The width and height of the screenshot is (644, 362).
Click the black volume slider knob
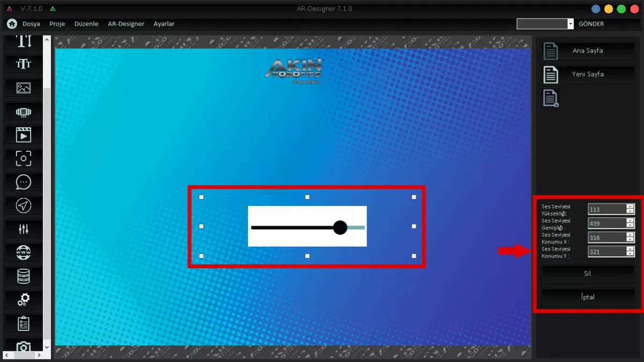tap(340, 227)
